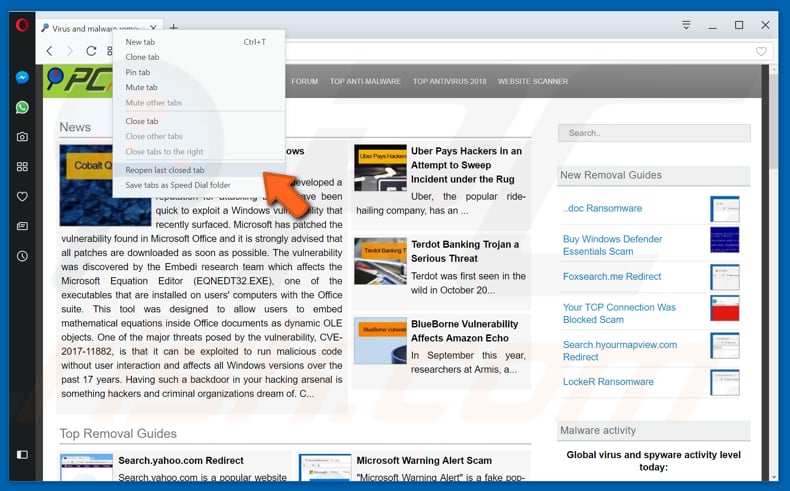Image resolution: width=790 pixels, height=491 pixels.
Task: Go forward to next page
Action: tap(70, 51)
